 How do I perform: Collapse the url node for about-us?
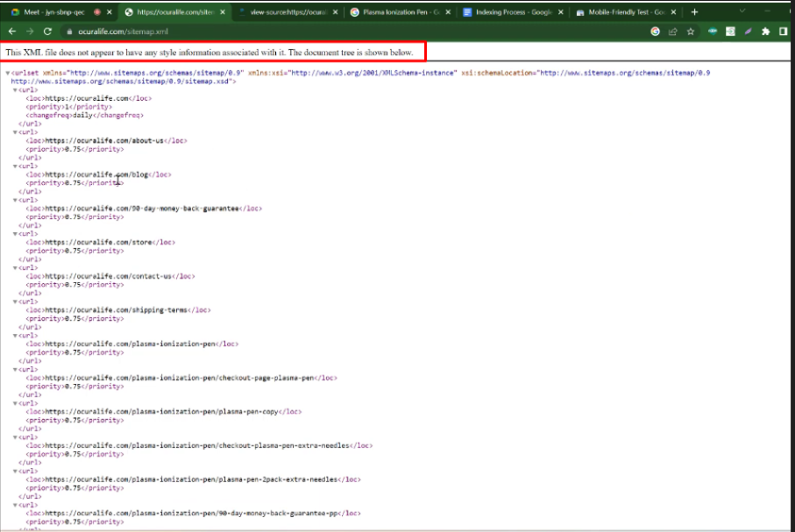pyautogui.click(x=15, y=132)
